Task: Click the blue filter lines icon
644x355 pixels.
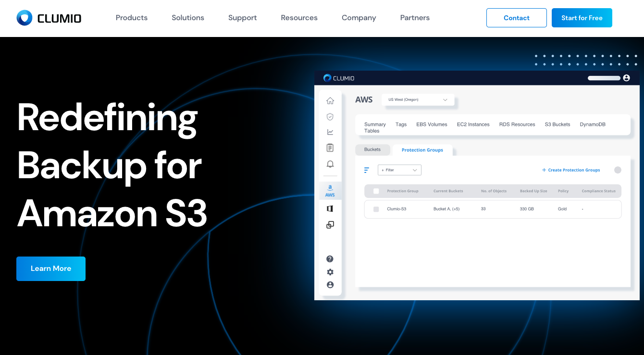Action: click(367, 170)
